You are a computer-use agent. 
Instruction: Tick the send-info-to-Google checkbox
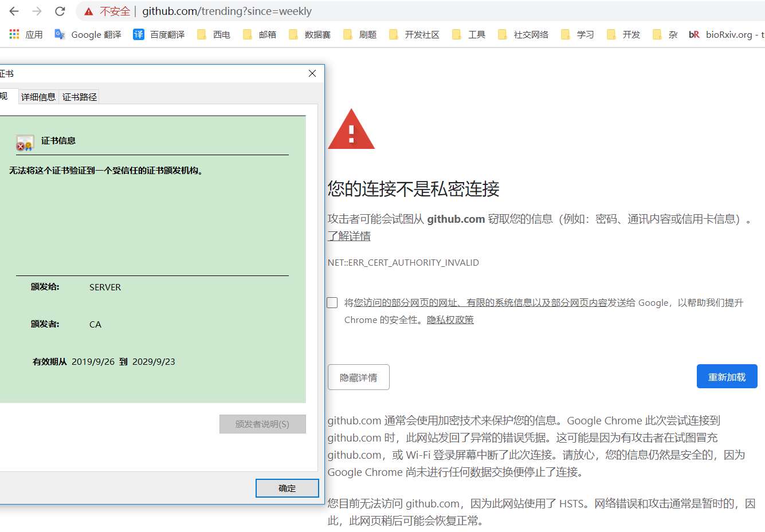[x=332, y=302]
